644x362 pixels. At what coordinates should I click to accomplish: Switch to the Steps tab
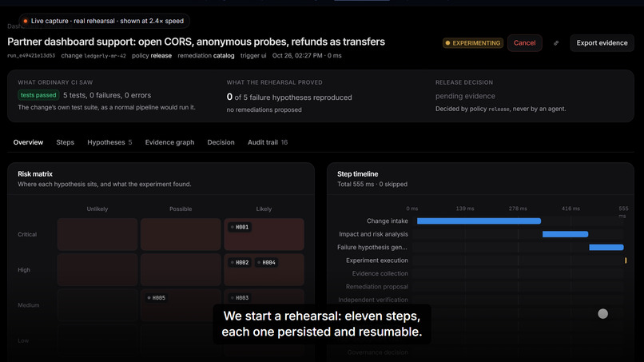click(66, 142)
